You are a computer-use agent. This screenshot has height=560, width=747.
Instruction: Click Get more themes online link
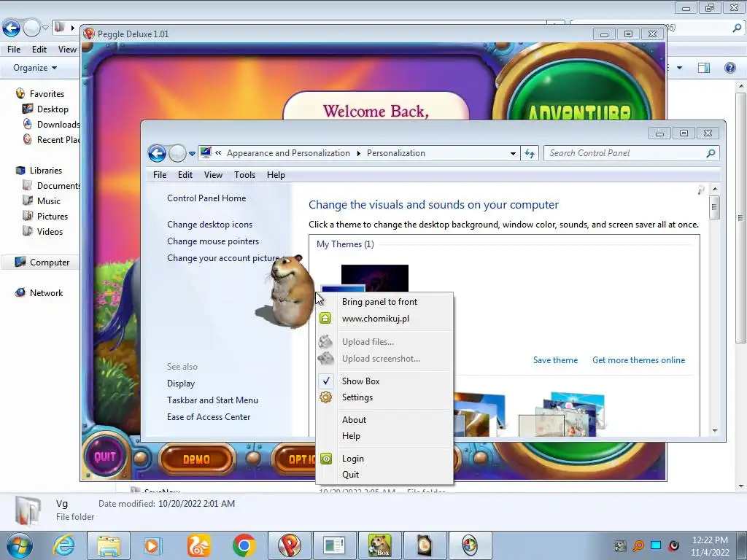[638, 360]
